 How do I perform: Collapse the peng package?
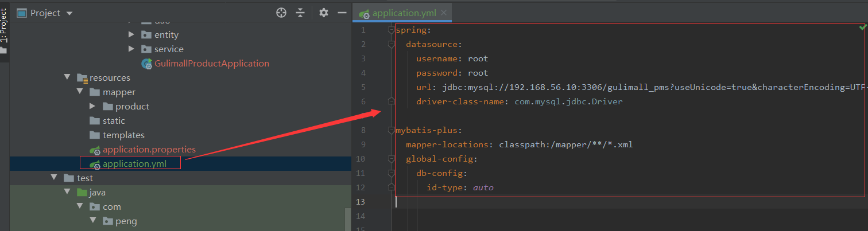93,221
